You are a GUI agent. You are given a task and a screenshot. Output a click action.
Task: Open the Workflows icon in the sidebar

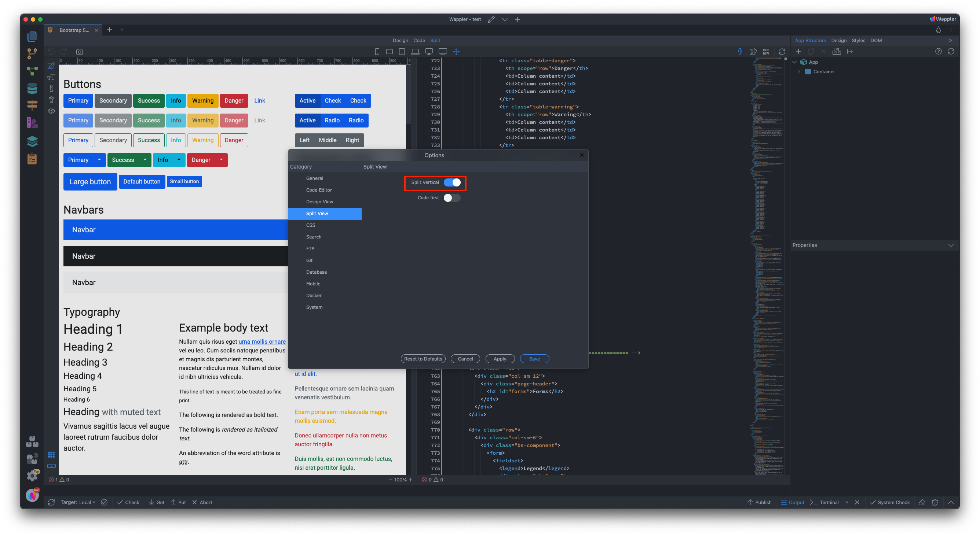(32, 71)
